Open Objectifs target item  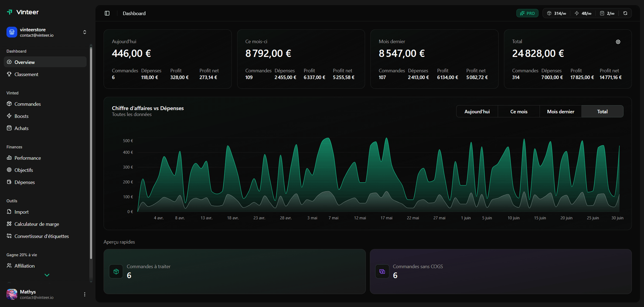pos(23,170)
